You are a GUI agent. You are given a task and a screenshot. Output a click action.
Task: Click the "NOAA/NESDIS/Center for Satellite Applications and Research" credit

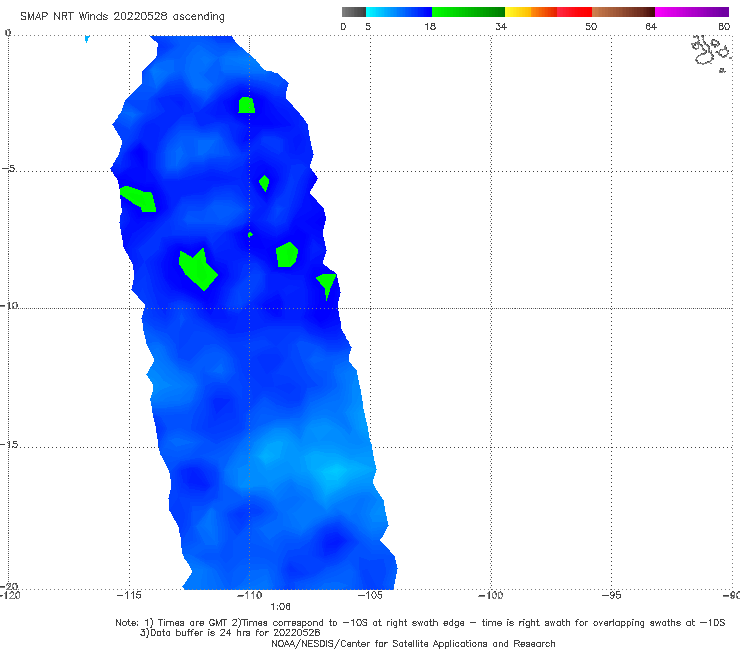pos(413,643)
